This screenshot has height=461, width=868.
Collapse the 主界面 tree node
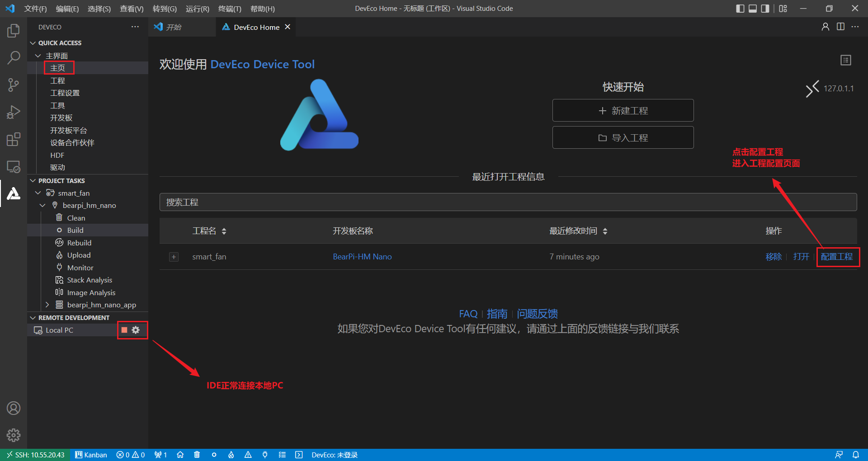pos(38,56)
